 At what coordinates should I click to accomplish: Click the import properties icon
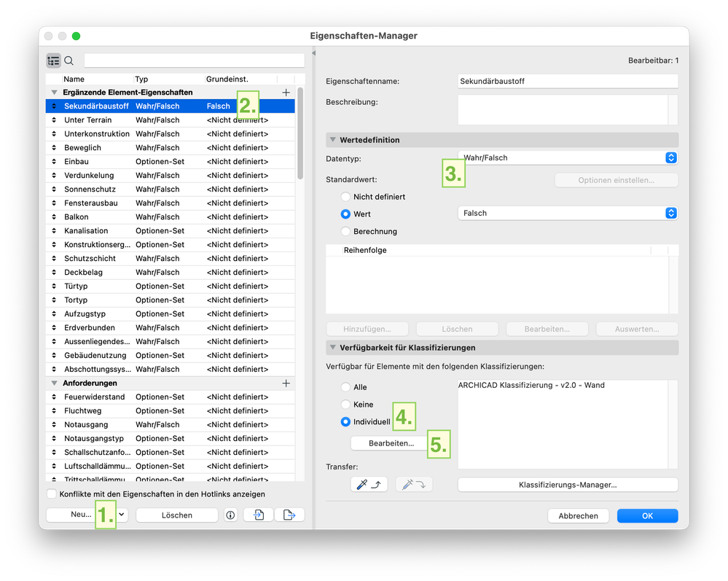[259, 515]
